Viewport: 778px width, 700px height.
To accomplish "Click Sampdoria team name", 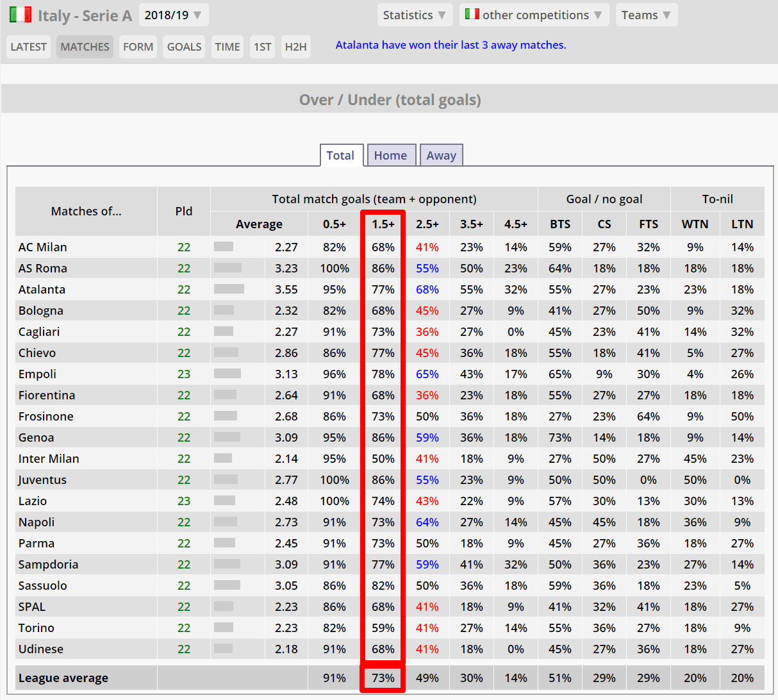I will [48, 564].
